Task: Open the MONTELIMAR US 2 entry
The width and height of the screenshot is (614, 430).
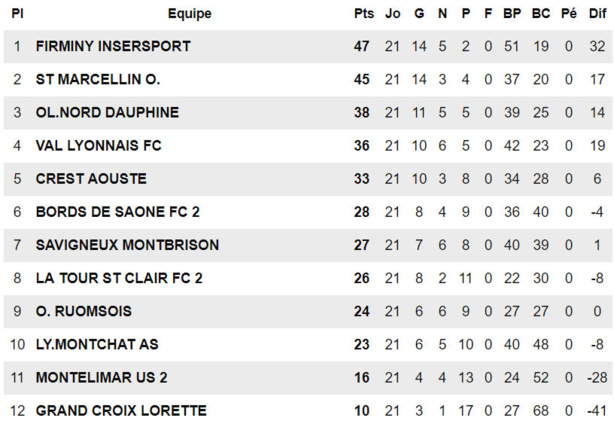Action: tap(101, 377)
